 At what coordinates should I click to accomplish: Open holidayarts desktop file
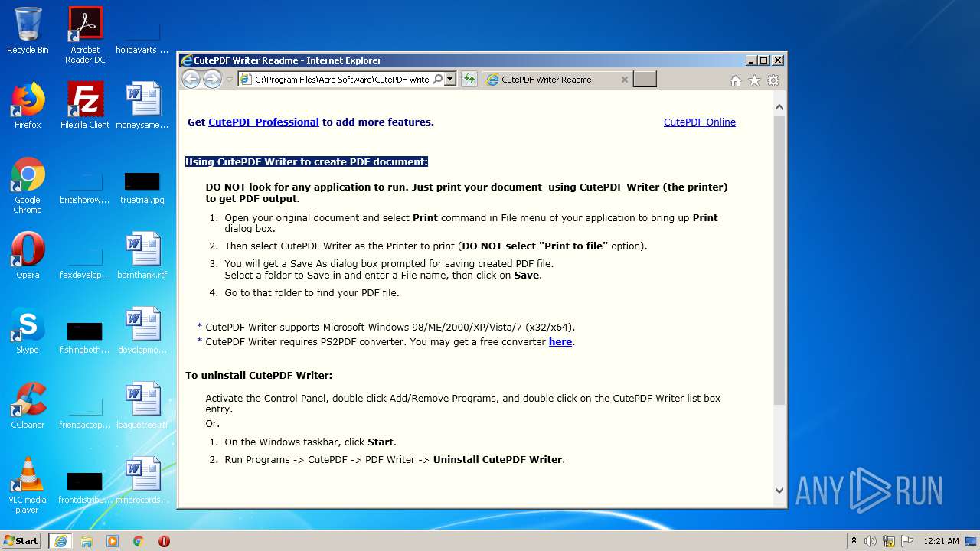[142, 36]
